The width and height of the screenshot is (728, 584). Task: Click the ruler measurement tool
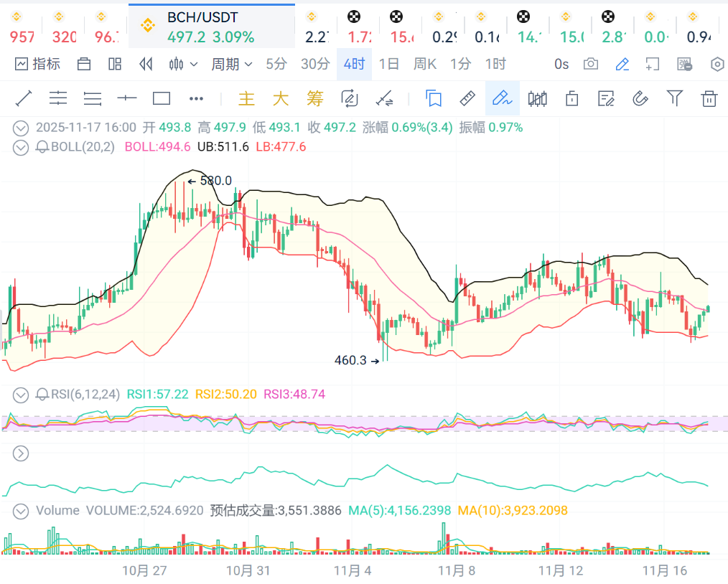pyautogui.click(x=467, y=98)
